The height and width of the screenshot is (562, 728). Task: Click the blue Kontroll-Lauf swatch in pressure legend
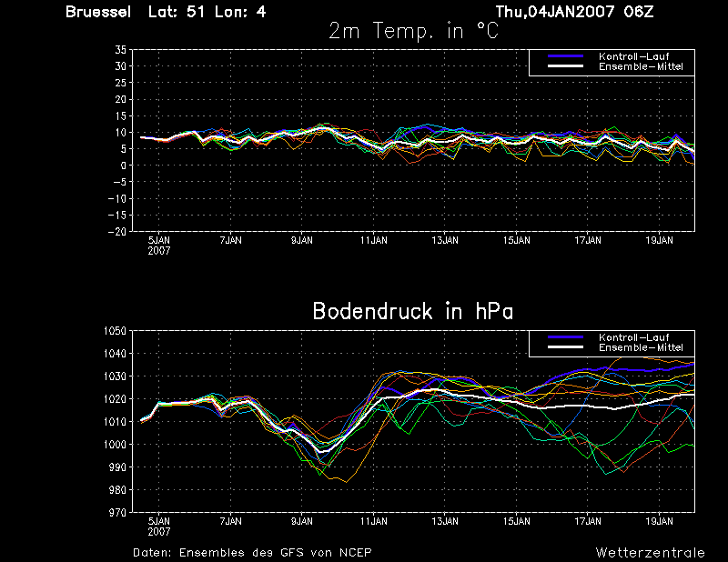click(565, 337)
